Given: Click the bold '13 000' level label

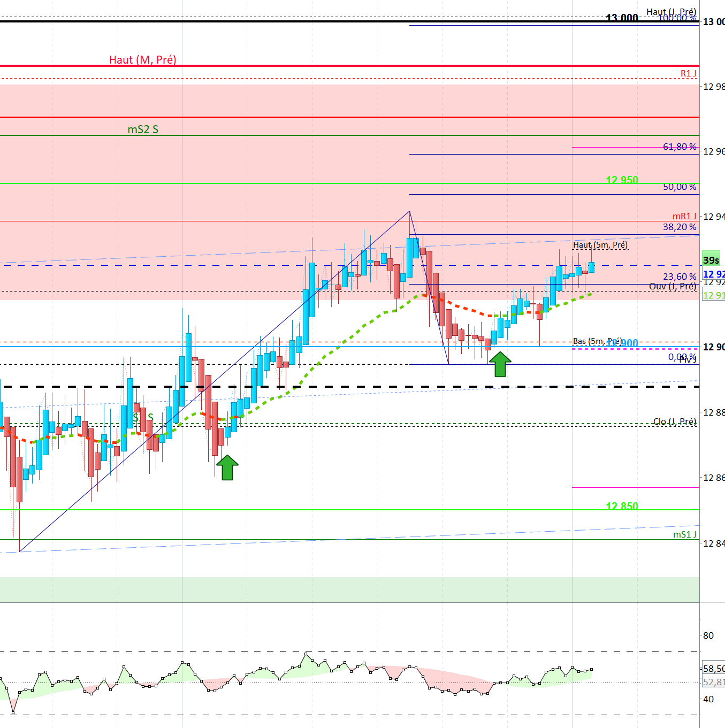Looking at the screenshot, I should (622, 18).
